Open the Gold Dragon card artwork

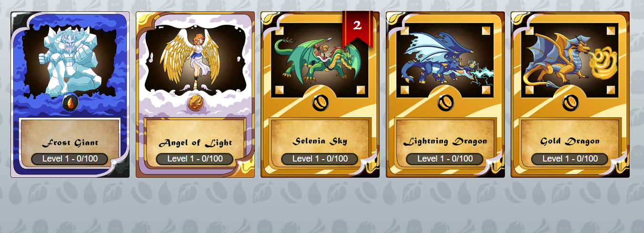click(570, 59)
